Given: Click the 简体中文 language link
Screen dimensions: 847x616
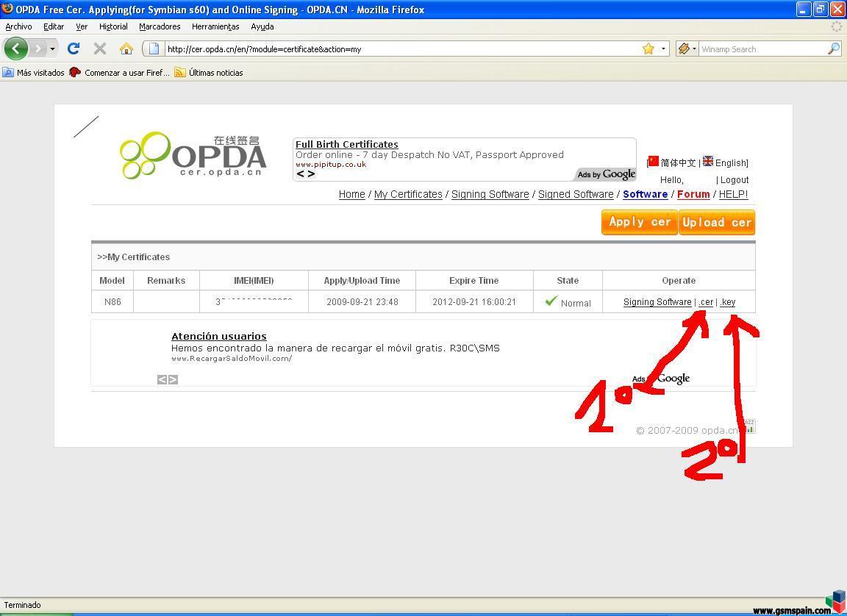Looking at the screenshot, I should click(678, 162).
